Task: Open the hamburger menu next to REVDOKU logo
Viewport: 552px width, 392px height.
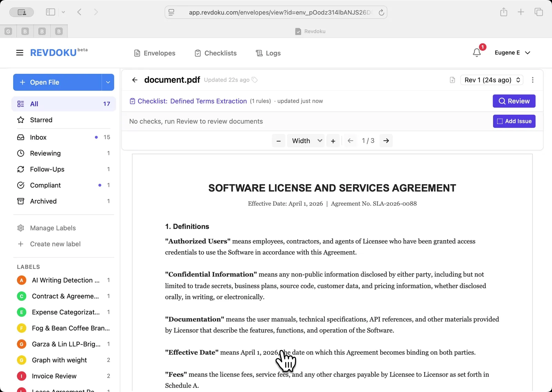Action: click(20, 52)
